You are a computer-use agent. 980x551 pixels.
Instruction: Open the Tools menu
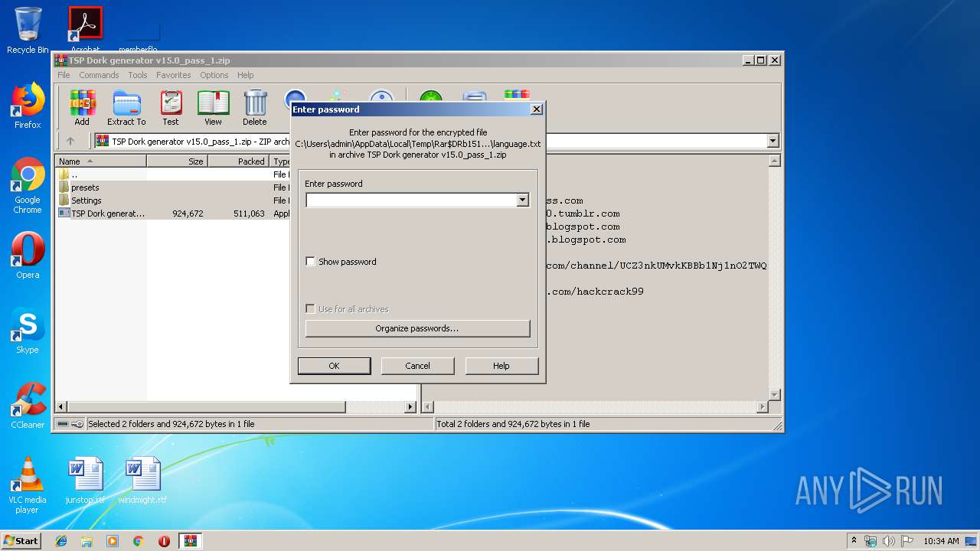pos(138,75)
